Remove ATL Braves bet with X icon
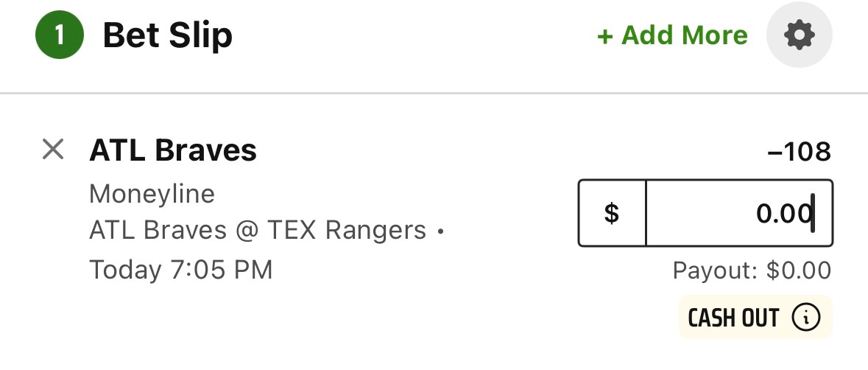Viewport: 868px width, 370px height. [x=53, y=150]
